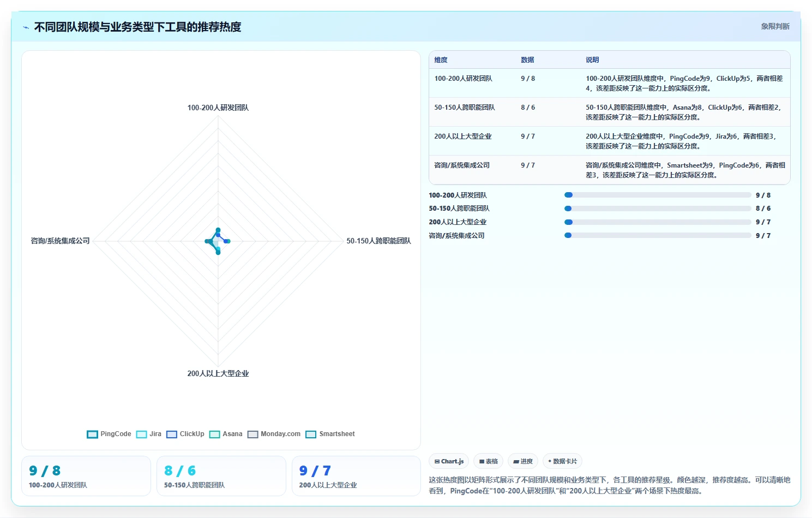The image size is (812, 518).
Task: Toggle Asana dataset in the legend
Action: [226, 434]
